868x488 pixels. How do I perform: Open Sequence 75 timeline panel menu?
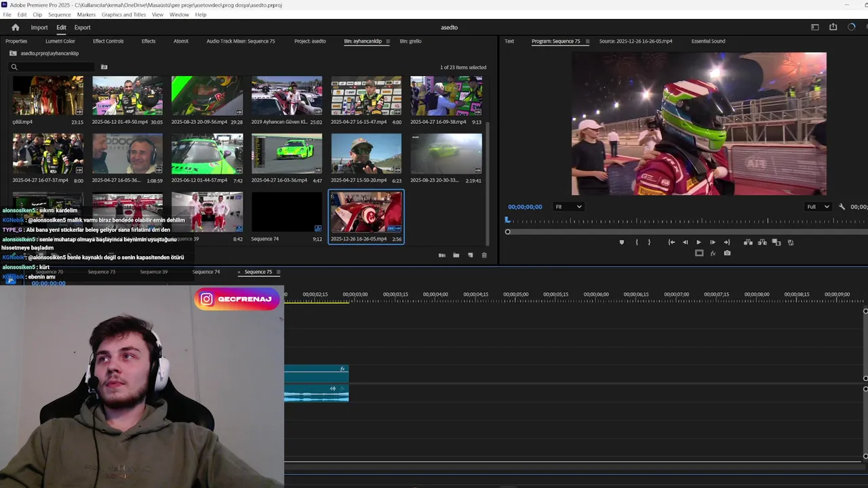point(278,272)
